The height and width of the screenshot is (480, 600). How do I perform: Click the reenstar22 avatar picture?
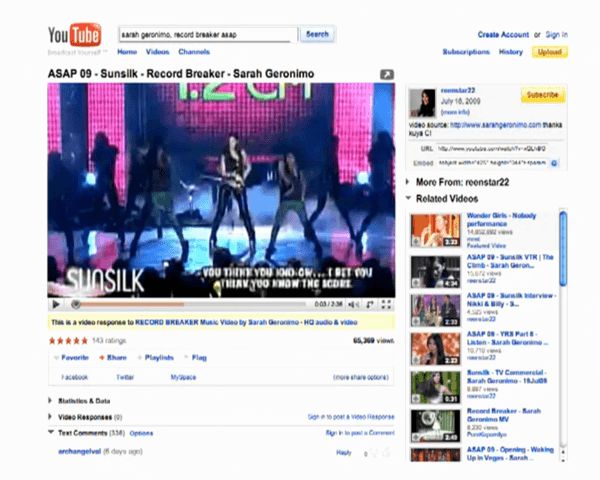422,103
